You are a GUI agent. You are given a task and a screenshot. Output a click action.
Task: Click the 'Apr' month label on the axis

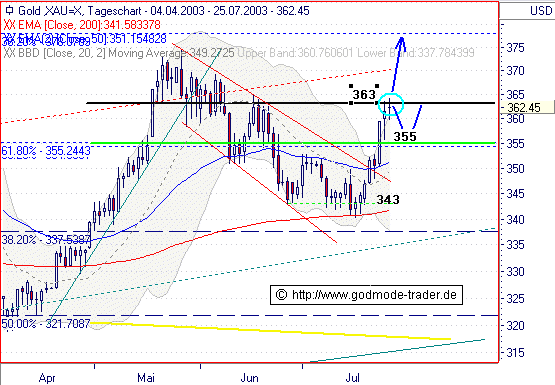[x=47, y=378]
